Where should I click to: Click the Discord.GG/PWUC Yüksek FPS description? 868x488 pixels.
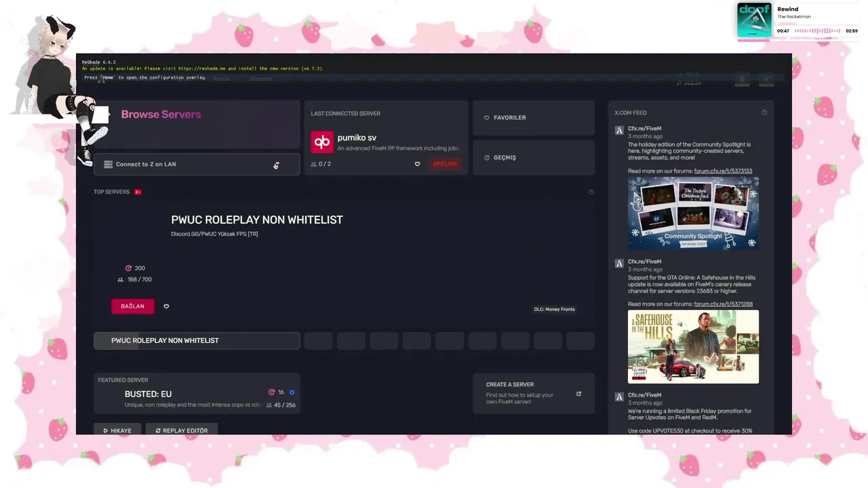coord(214,234)
